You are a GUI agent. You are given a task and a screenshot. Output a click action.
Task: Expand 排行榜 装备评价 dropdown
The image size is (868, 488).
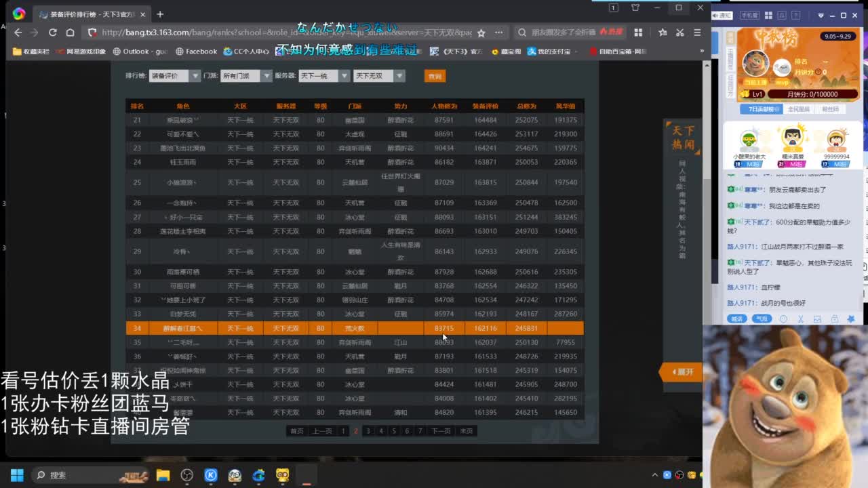[x=175, y=76]
